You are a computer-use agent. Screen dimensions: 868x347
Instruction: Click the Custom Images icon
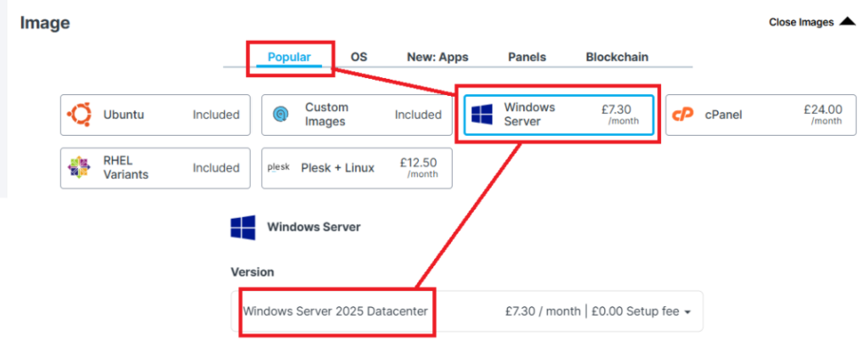coord(281,115)
